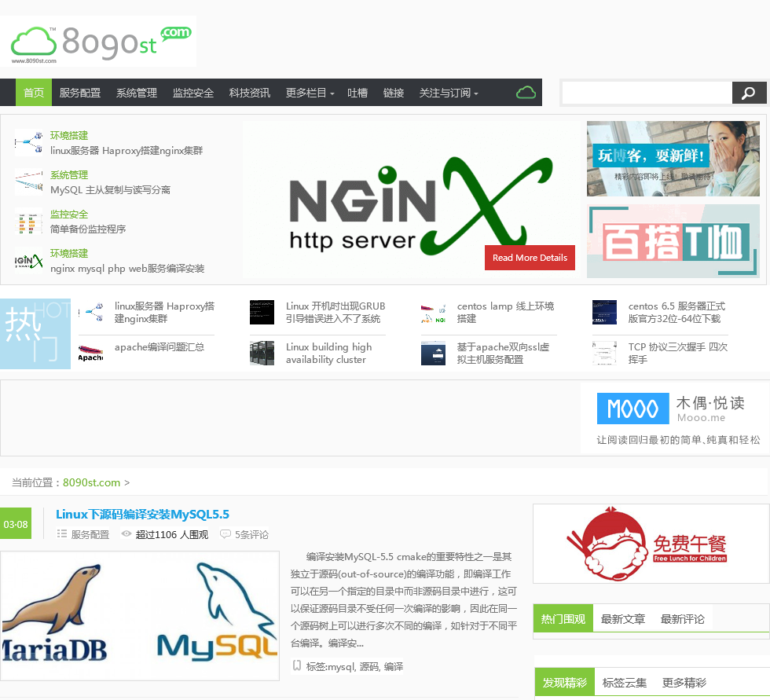Open the 百搭T恤 banner ad

click(x=673, y=241)
